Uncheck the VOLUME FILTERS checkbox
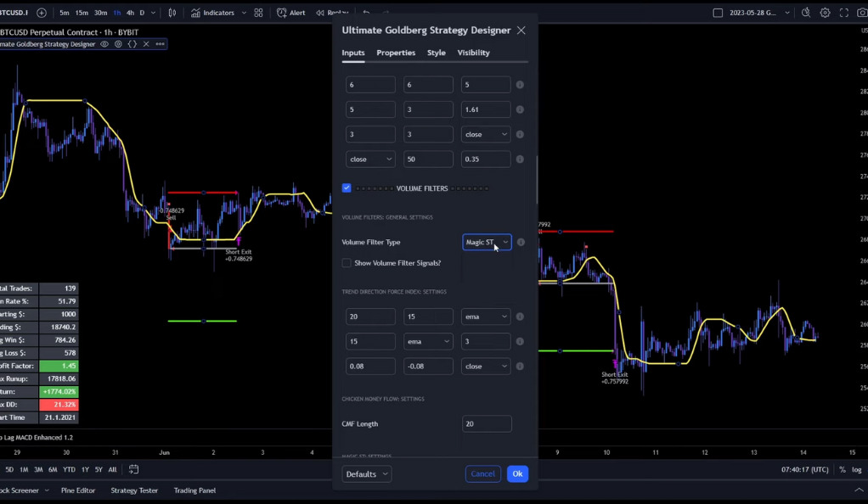The height and width of the screenshot is (504, 868). coord(347,188)
